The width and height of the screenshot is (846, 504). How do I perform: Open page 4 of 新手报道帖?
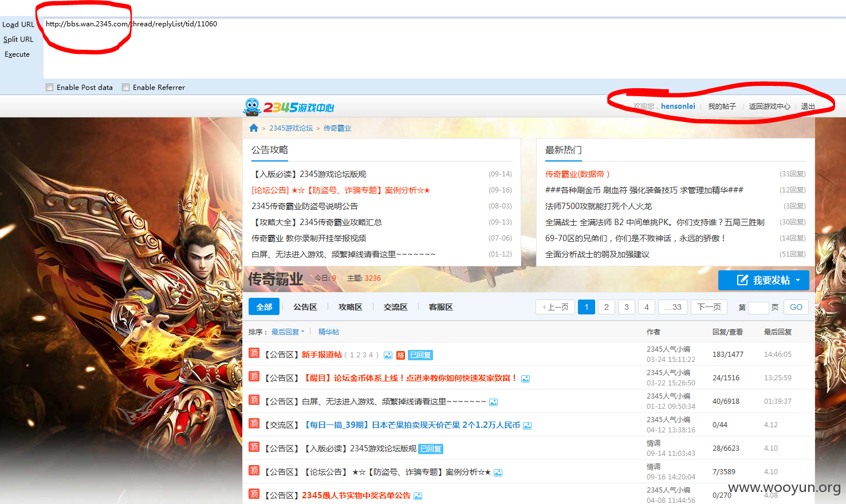click(x=371, y=355)
